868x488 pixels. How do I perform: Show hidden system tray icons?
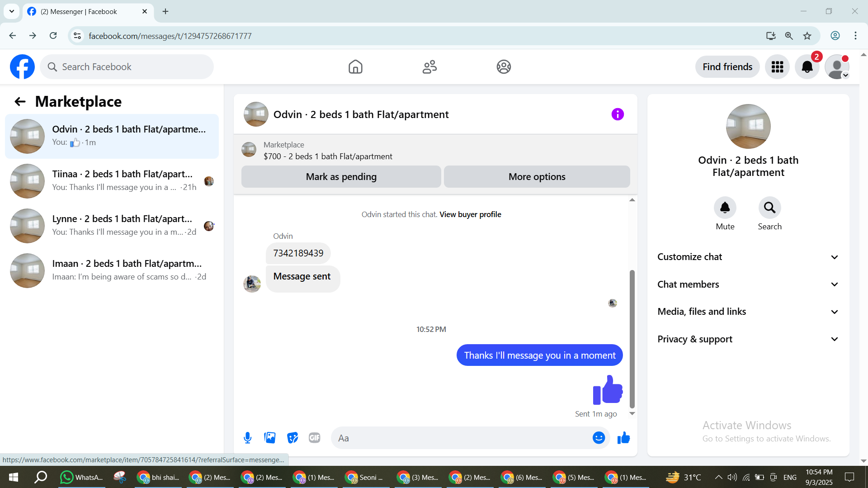pyautogui.click(x=718, y=477)
